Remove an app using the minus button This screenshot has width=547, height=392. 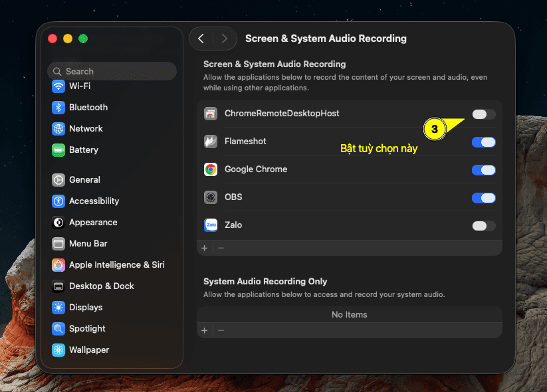pyautogui.click(x=220, y=248)
